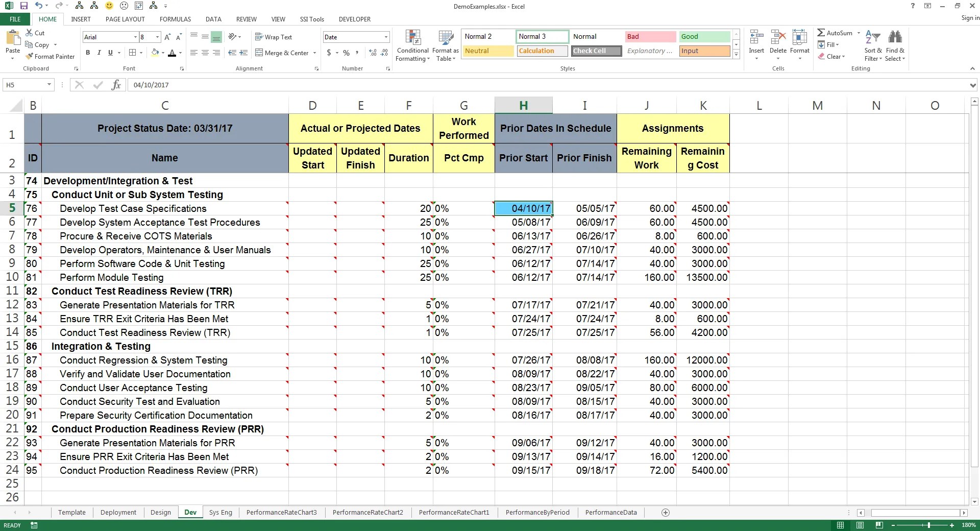Image resolution: width=980 pixels, height=531 pixels.
Task: Apply Comma Style number format
Action: [357, 52]
